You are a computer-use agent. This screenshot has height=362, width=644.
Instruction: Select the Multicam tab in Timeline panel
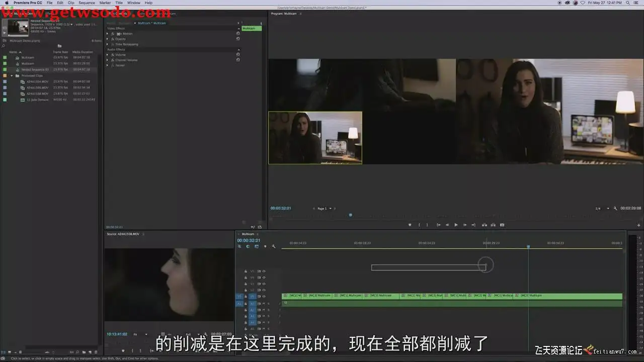(x=248, y=234)
